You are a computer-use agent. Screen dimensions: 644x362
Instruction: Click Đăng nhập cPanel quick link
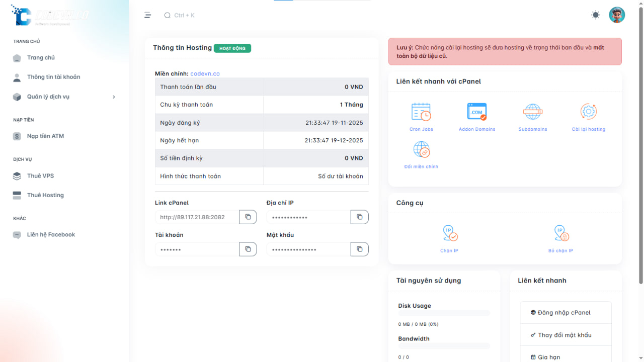[x=564, y=313]
